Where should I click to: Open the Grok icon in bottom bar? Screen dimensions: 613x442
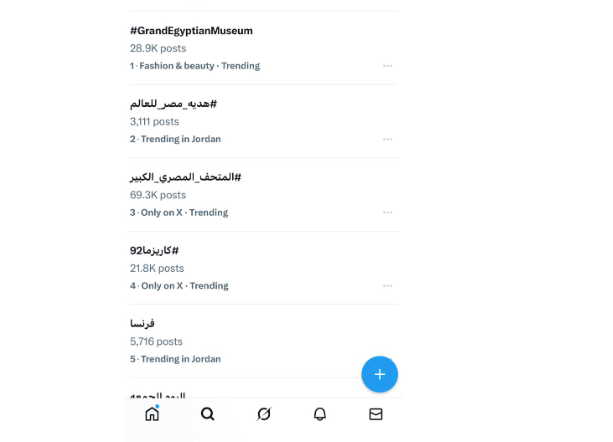point(264,413)
